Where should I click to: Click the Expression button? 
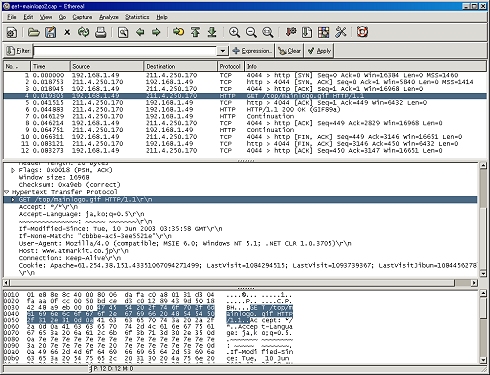[252, 51]
